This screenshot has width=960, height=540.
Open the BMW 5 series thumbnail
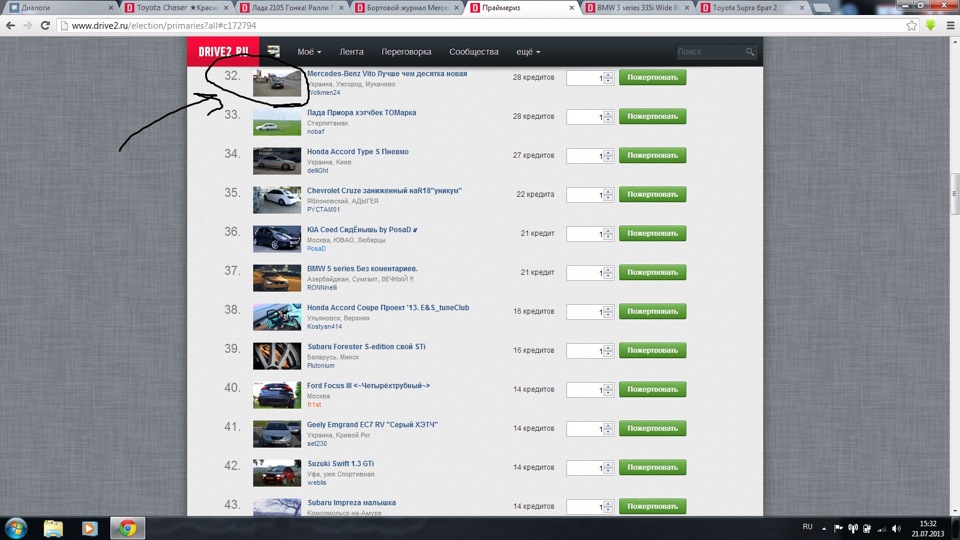(277, 278)
